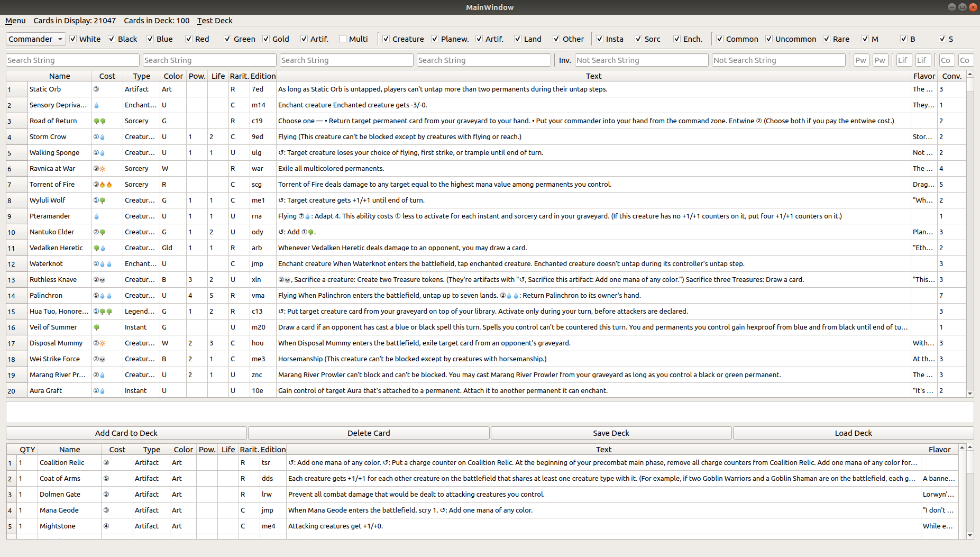The height and width of the screenshot is (557, 980).
Task: Click Torrent of Fire's red mana cost icons
Action: pos(106,185)
